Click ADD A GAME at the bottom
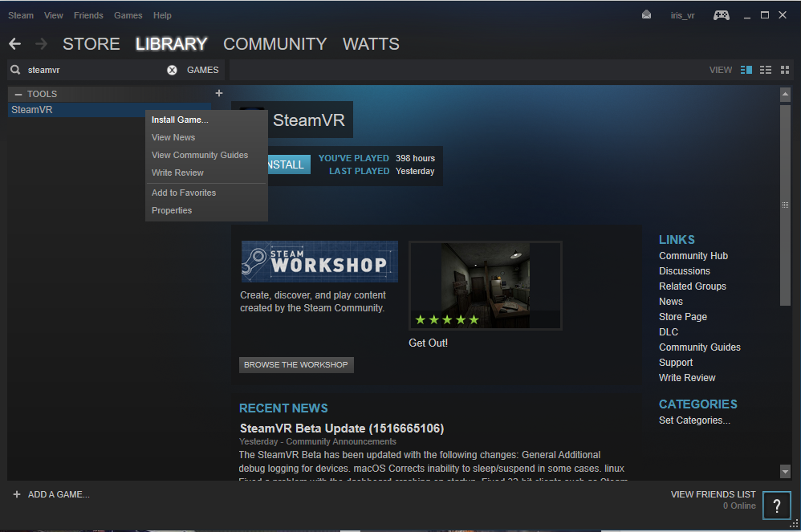Viewport: 801px width, 532px height. point(59,494)
